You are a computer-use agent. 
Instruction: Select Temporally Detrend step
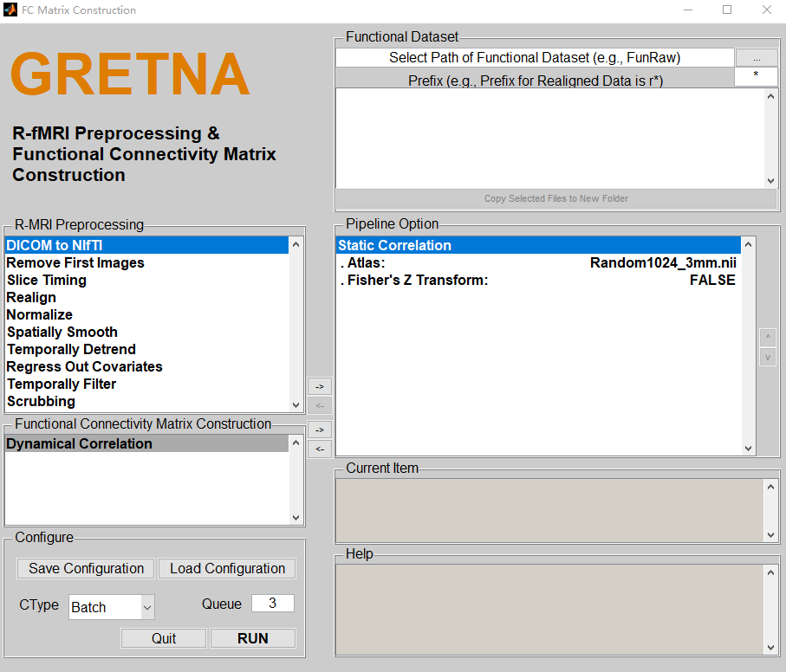pyautogui.click(x=146, y=350)
